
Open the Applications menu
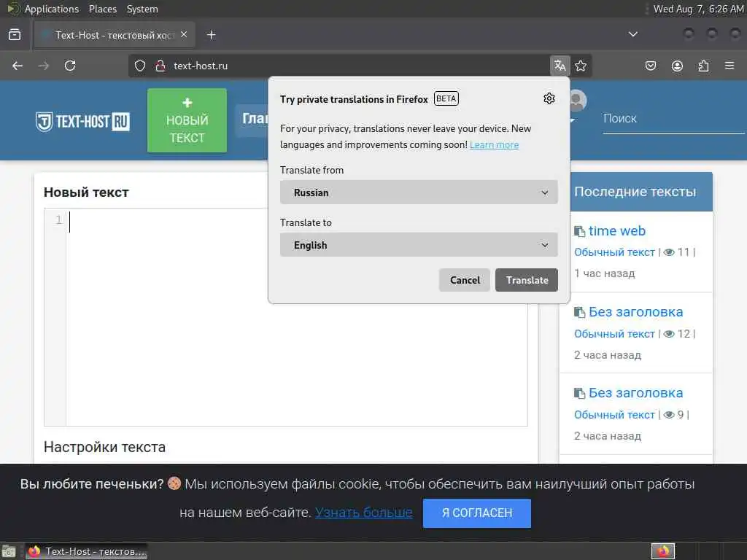[52, 9]
